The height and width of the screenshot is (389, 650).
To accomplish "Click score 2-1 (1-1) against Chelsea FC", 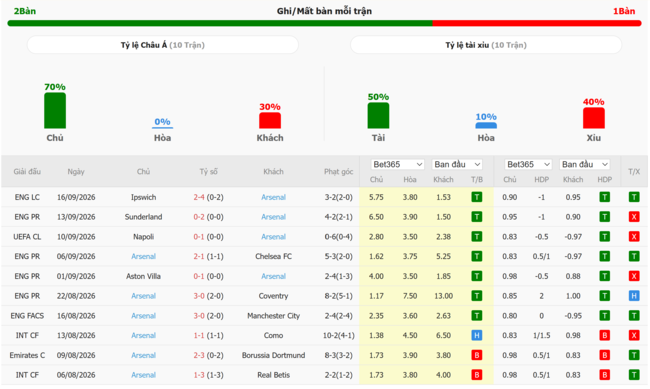I will (x=208, y=256).
